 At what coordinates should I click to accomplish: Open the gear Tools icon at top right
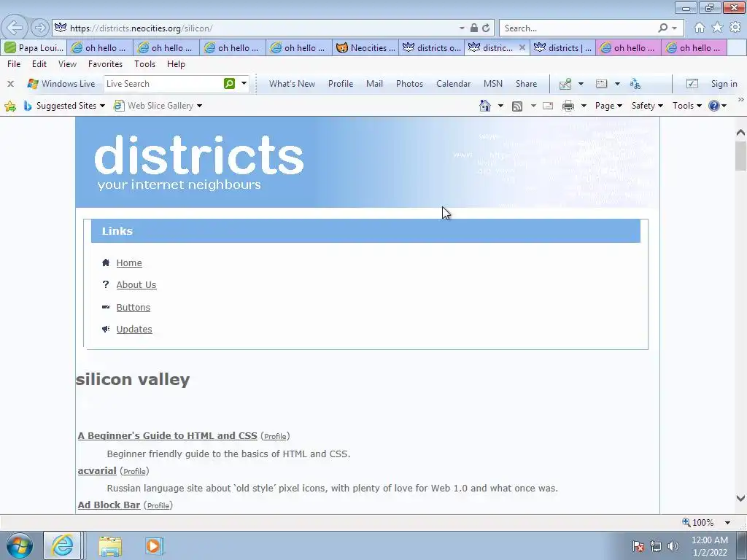735,28
